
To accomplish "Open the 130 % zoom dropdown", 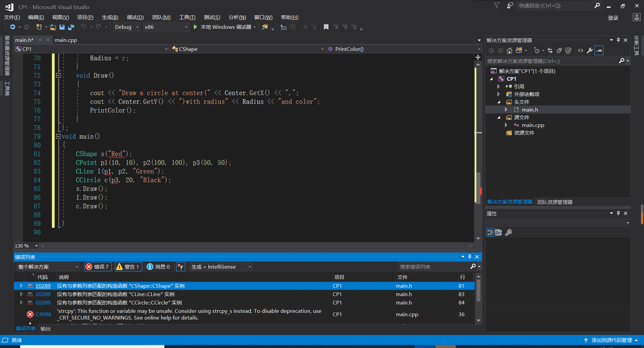I will (26, 246).
